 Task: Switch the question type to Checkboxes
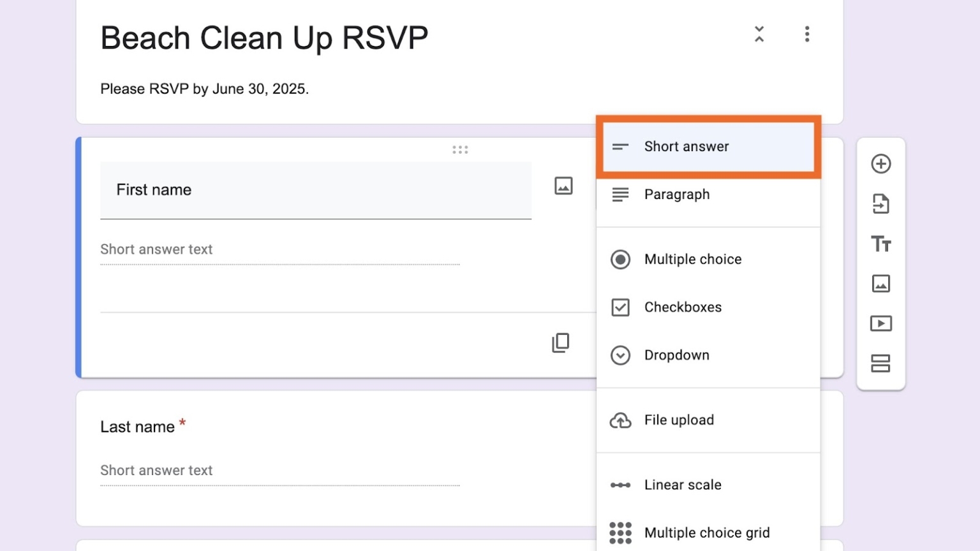pyautogui.click(x=683, y=307)
